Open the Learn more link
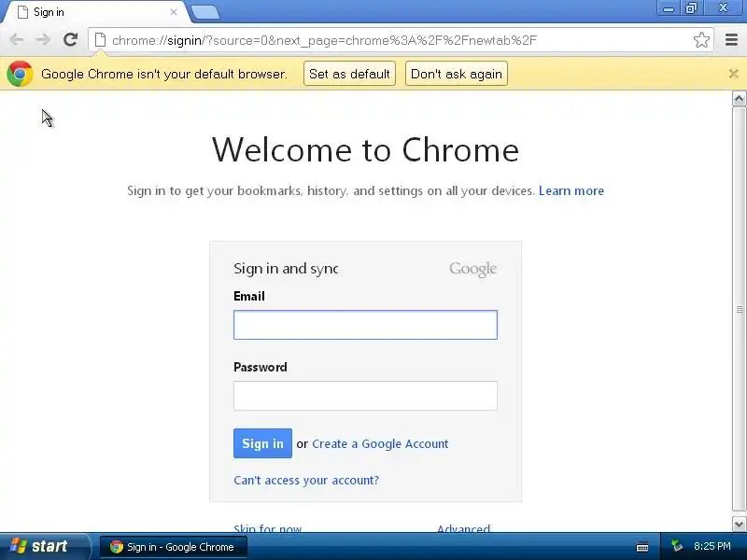 571,191
